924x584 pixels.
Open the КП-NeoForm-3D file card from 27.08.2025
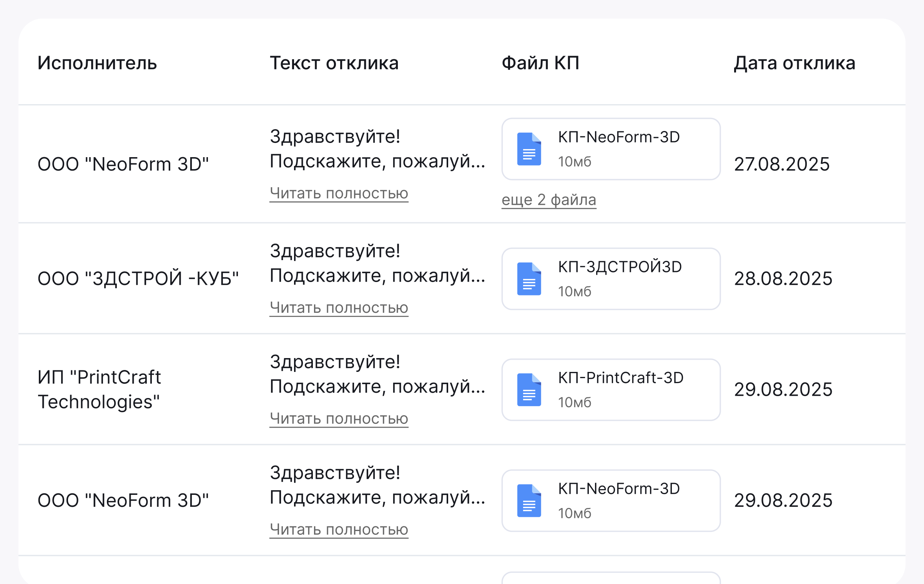pos(610,149)
